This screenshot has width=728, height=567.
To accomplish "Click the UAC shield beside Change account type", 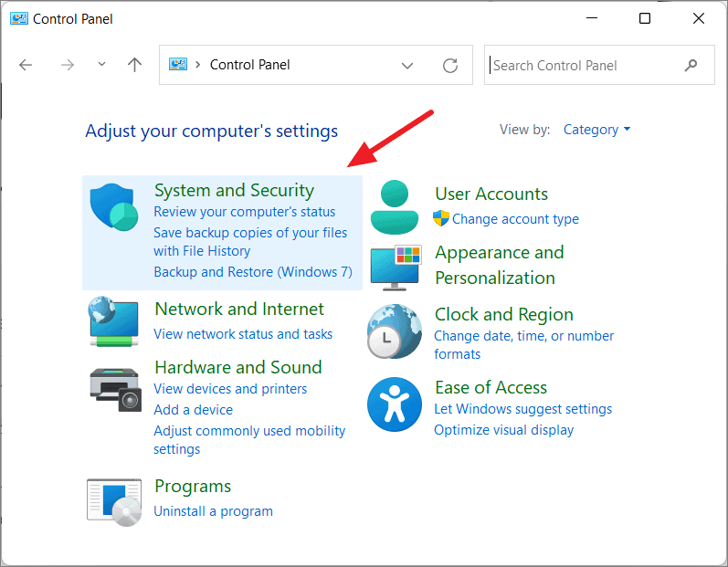I will (441, 218).
